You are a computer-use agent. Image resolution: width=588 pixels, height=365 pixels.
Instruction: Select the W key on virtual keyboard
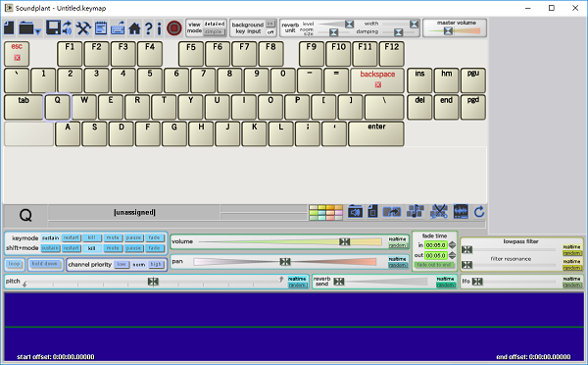[84, 107]
